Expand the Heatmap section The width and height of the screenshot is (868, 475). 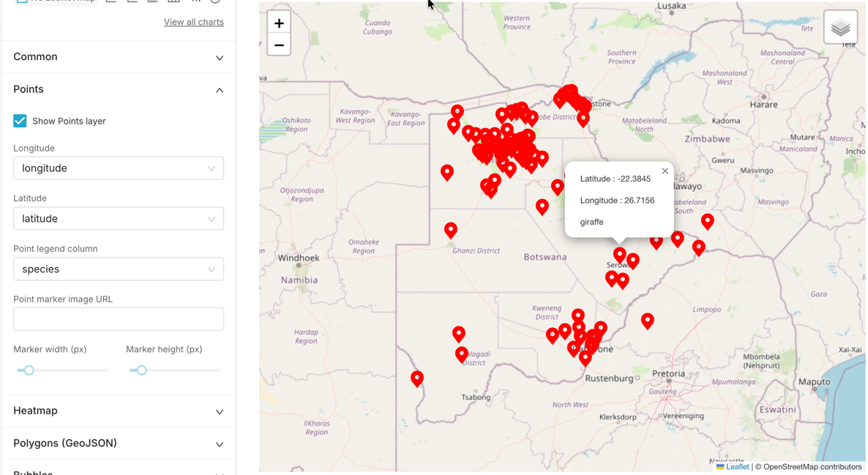tap(119, 411)
